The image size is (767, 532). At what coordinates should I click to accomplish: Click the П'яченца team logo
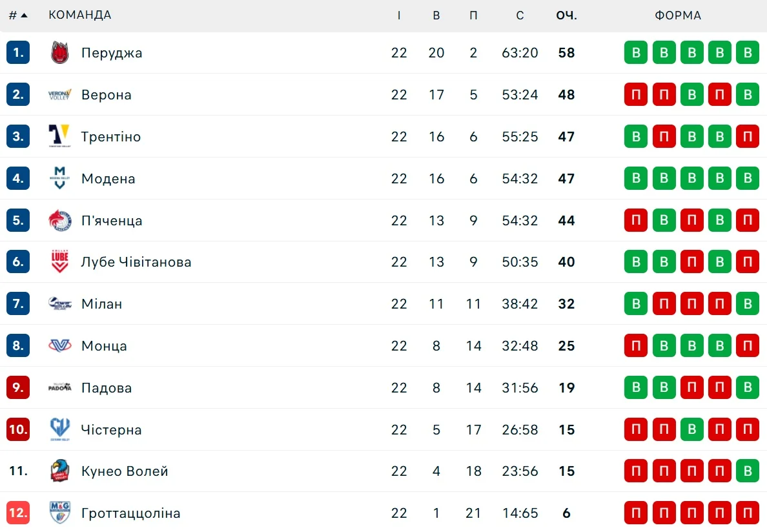coord(59,220)
